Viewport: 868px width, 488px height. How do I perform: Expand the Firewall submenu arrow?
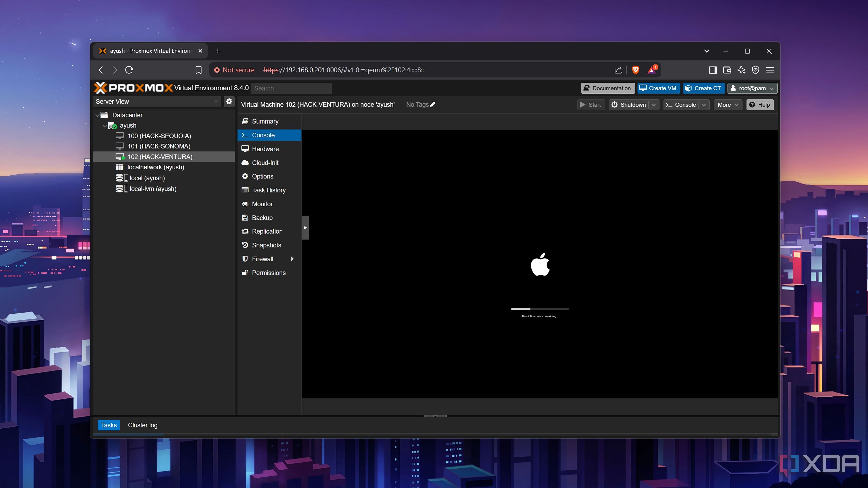click(292, 259)
